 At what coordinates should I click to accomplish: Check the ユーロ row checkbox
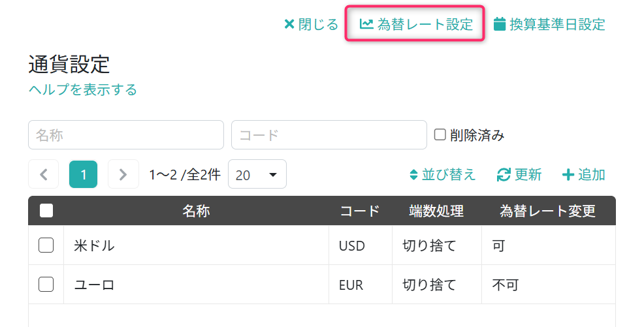point(46,284)
